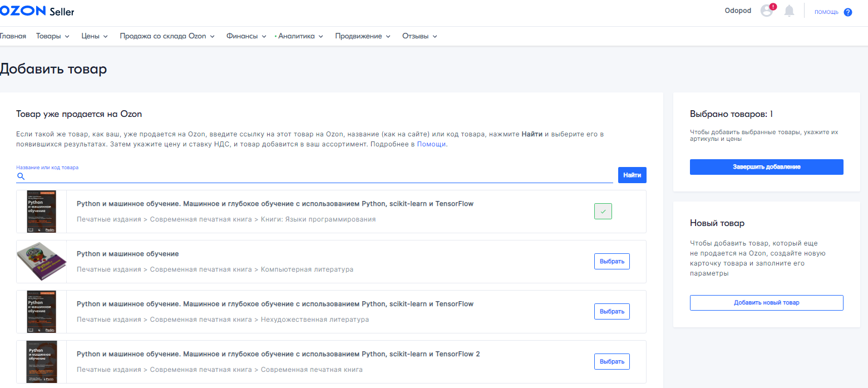This screenshot has width=868, height=388.
Task: Open the TensorFlow 2 book cover thumbnail
Action: coord(42,362)
